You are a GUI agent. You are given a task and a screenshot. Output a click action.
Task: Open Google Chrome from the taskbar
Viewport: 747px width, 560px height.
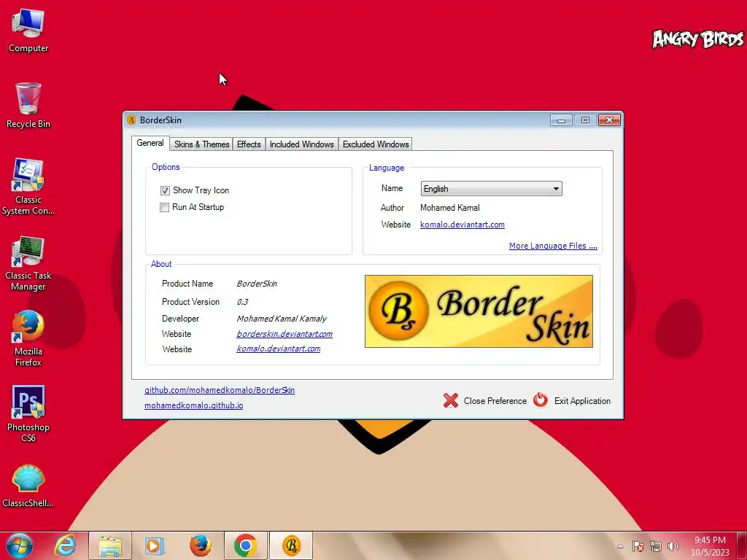(246, 545)
